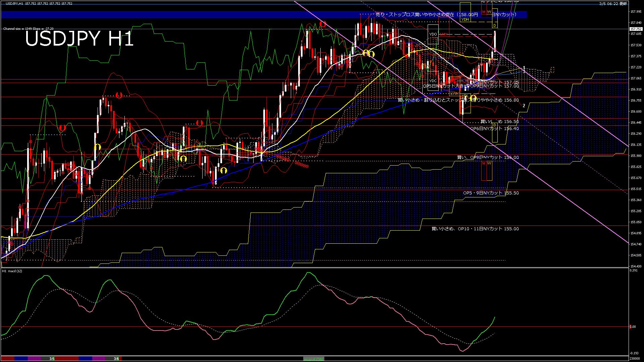
Task: Click the current price tag 157.752
Action: 636,29
